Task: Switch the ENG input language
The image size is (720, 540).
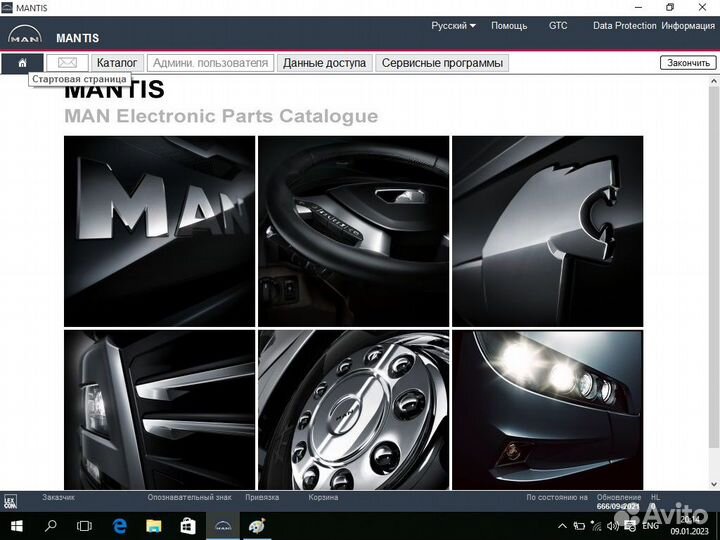Action: pyautogui.click(x=650, y=526)
